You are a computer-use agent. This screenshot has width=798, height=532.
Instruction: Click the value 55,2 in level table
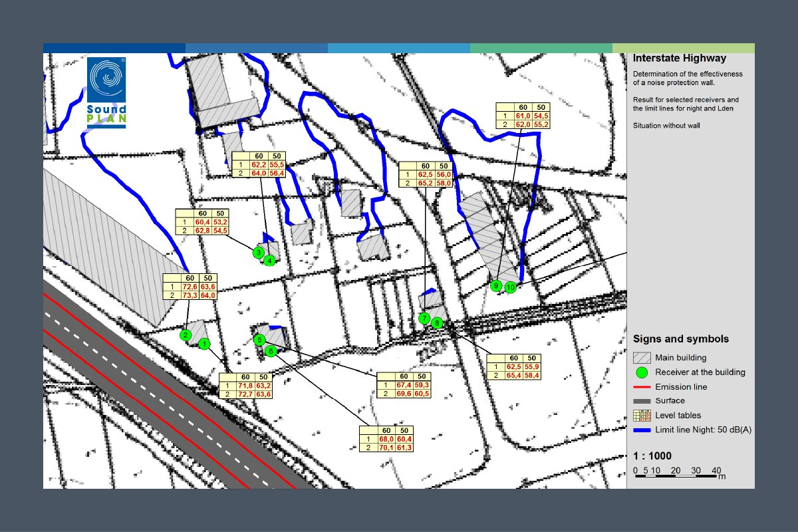point(541,125)
